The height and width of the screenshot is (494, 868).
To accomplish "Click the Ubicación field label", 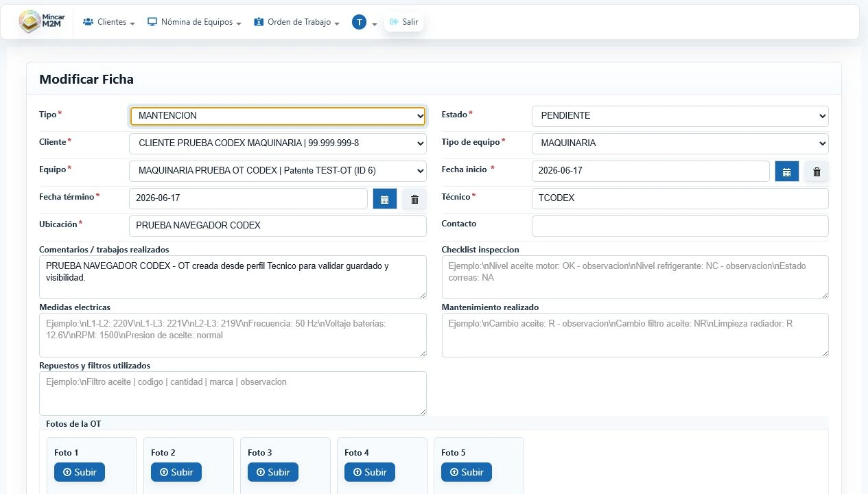I will click(x=60, y=224).
